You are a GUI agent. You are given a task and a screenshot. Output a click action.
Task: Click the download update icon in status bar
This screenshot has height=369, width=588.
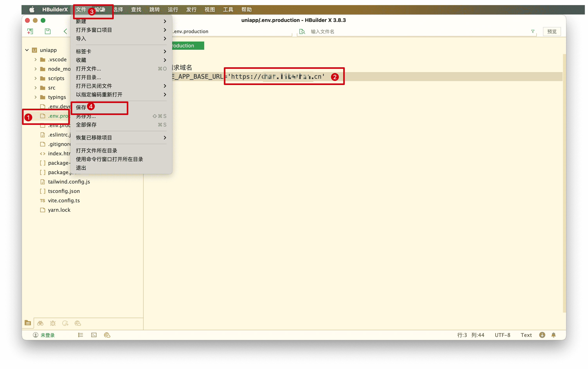(542, 335)
